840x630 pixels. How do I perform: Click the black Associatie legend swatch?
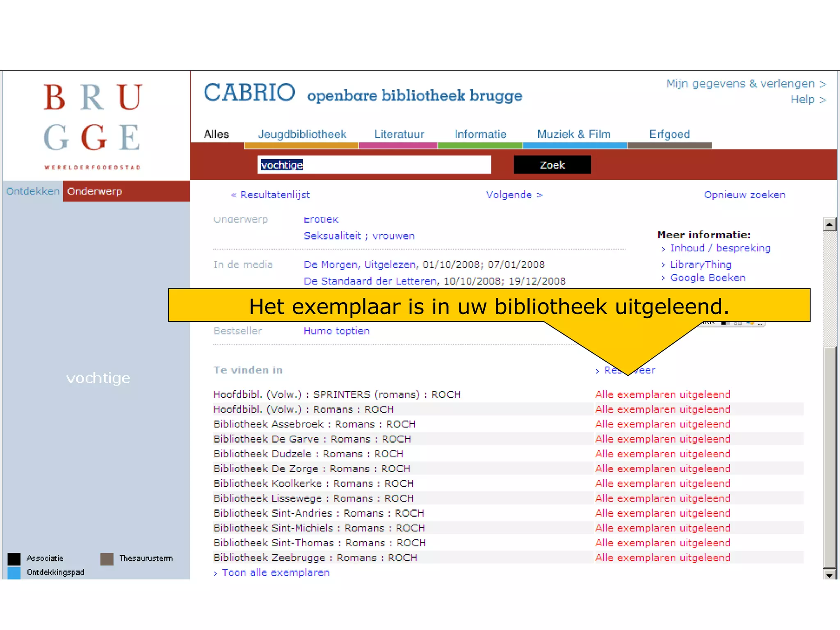point(14,559)
